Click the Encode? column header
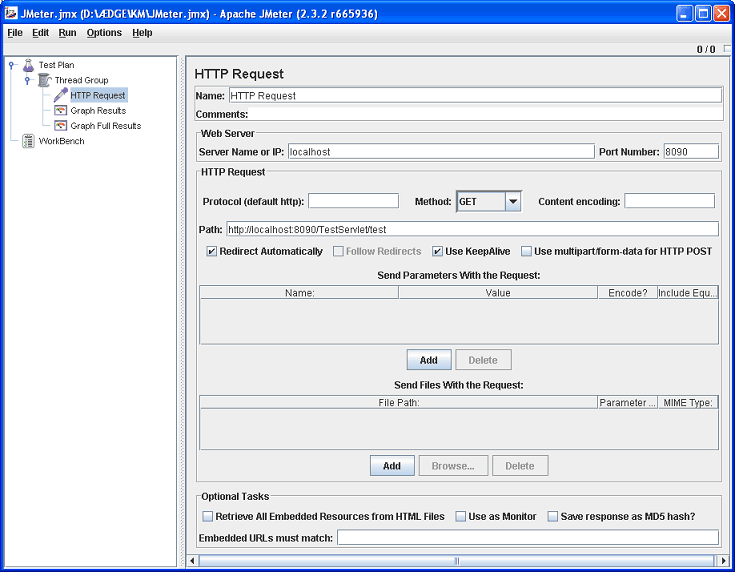Viewport: 735px width, 572px height. click(x=628, y=293)
